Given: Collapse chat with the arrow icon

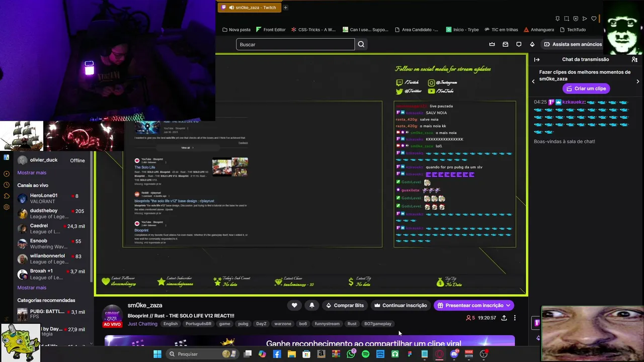Looking at the screenshot, I should [537, 59].
